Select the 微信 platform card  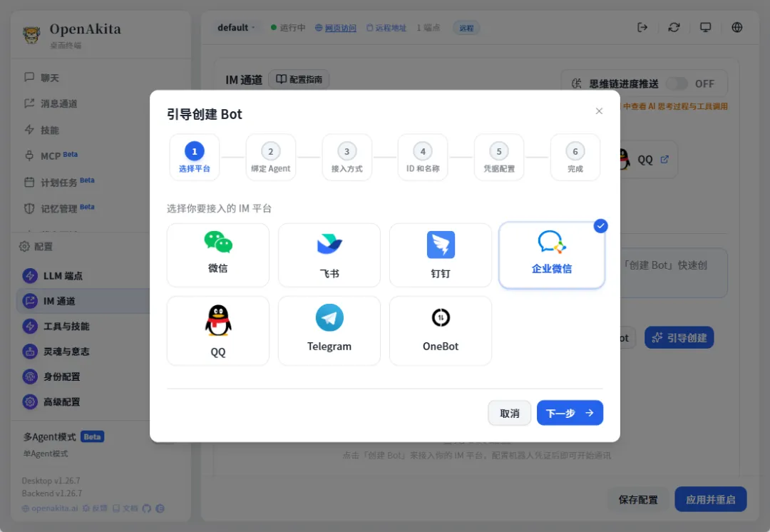(x=218, y=255)
